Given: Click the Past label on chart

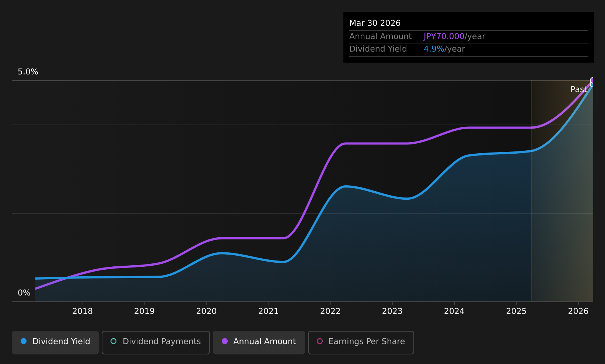Looking at the screenshot, I should 578,90.
